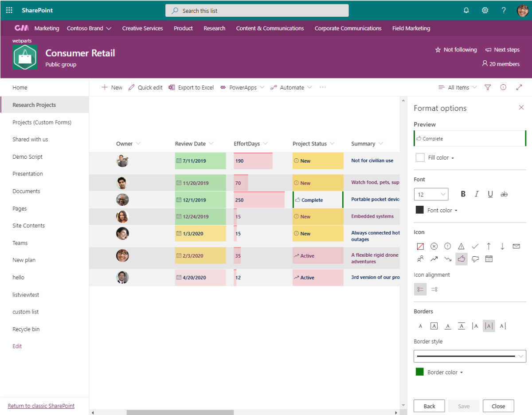Screen dimensions: 532x415
Task: Toggle underline font formatting
Action: tap(490, 194)
